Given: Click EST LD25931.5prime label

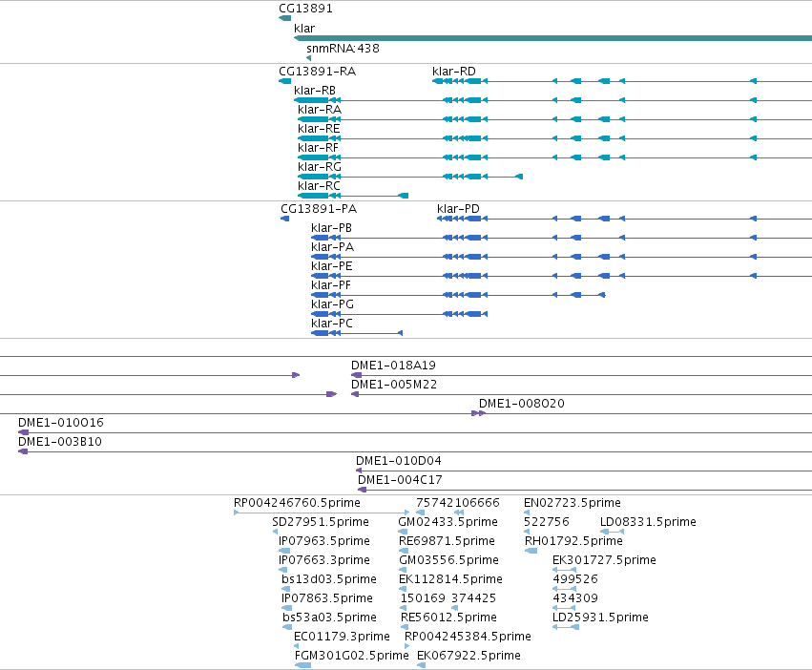Looking at the screenshot, I should click(x=600, y=618).
